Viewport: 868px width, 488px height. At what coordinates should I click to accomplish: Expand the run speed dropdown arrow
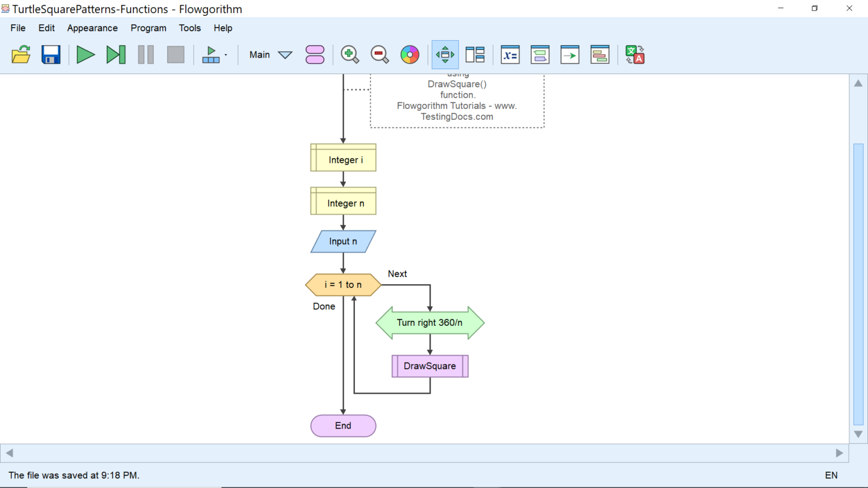225,55
